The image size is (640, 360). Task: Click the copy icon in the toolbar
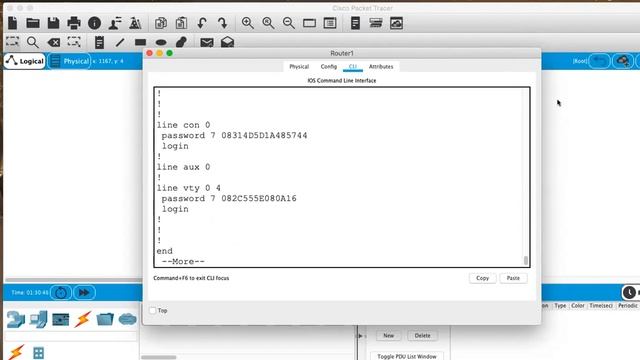(x=160, y=23)
